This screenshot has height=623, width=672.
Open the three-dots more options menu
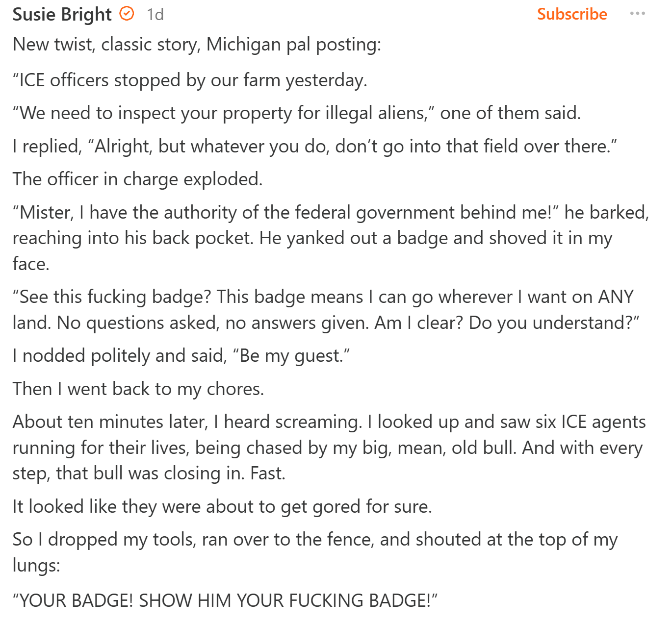pos(637,14)
